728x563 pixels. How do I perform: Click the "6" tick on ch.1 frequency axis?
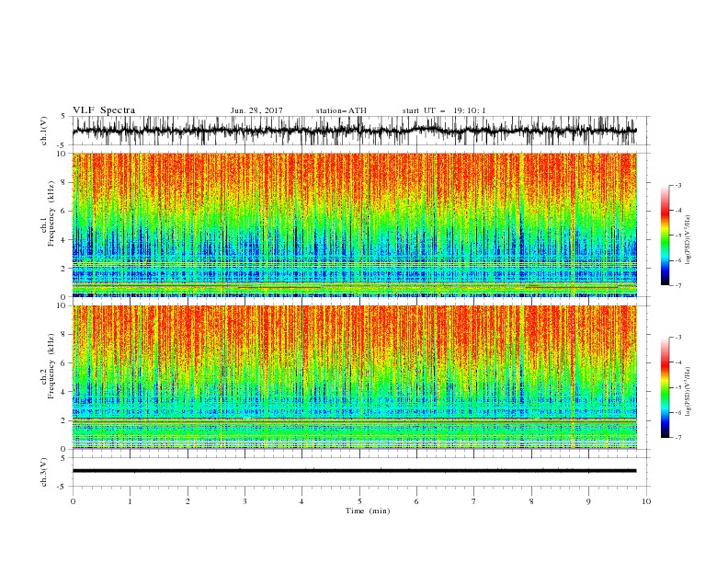pos(65,211)
